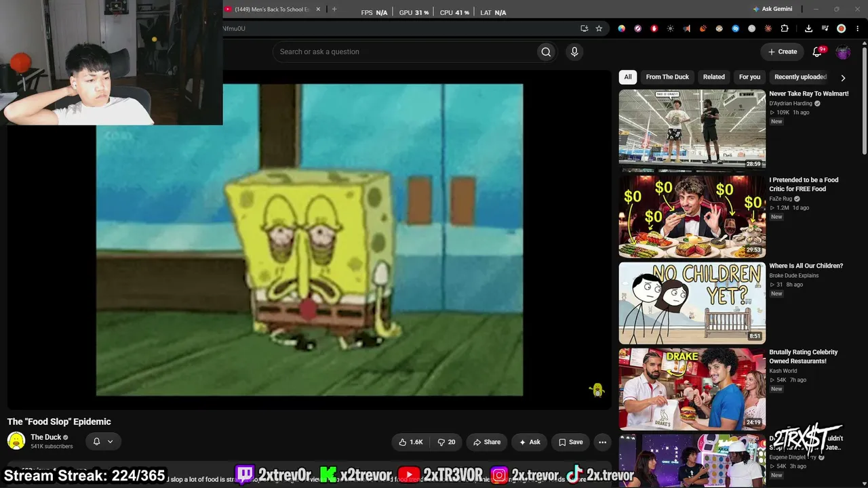Click the SpongeBob video player area
Viewport: 868px width, 488px height.
coord(309,240)
